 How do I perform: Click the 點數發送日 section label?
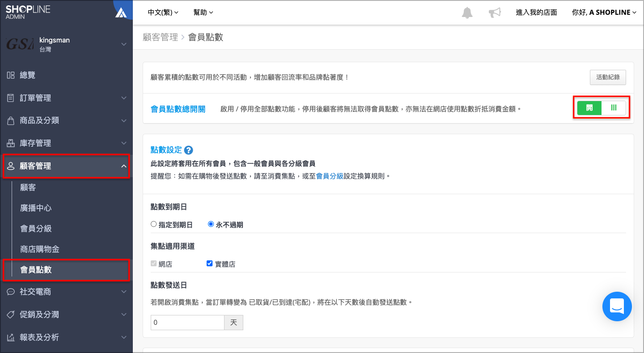[x=169, y=285]
